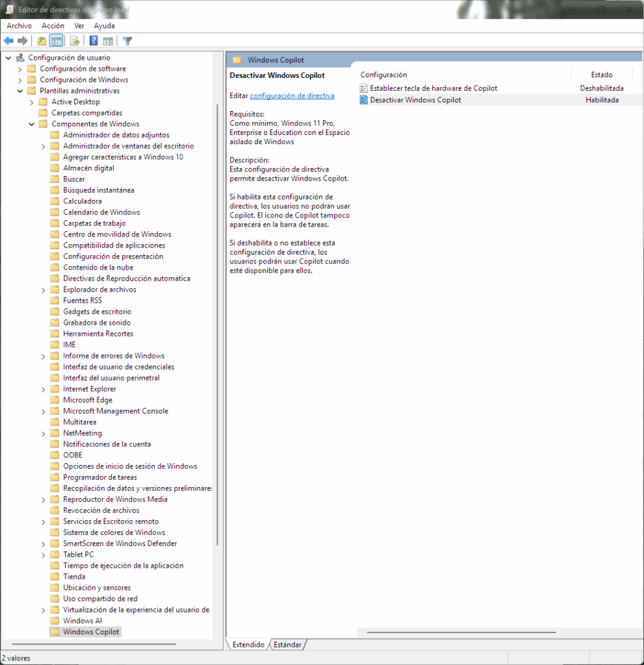Click the Habilitada status cell
644x665 pixels.
(x=602, y=100)
